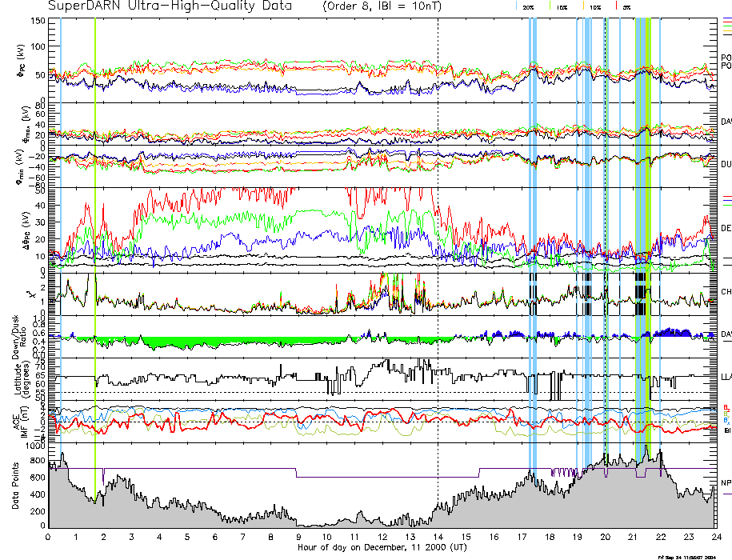This screenshot has width=732, height=560.
Task: Click the purple step line drop near 9 UT
Action: point(297,472)
